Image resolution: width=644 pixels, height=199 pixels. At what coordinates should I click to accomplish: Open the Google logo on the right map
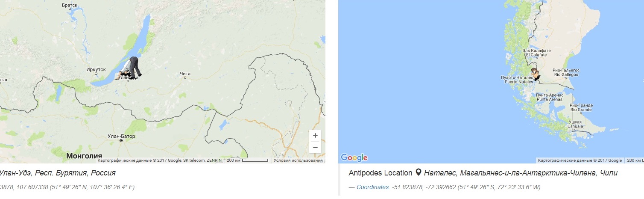tap(354, 157)
